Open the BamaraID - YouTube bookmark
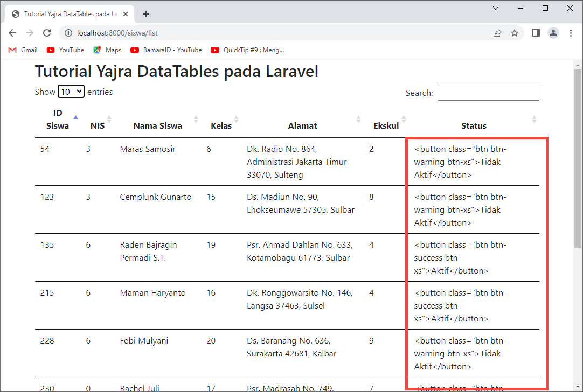 click(x=166, y=50)
